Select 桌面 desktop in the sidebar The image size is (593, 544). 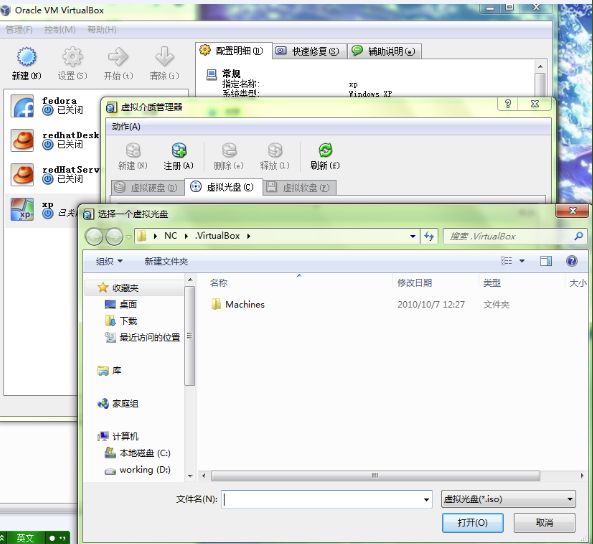(x=121, y=304)
